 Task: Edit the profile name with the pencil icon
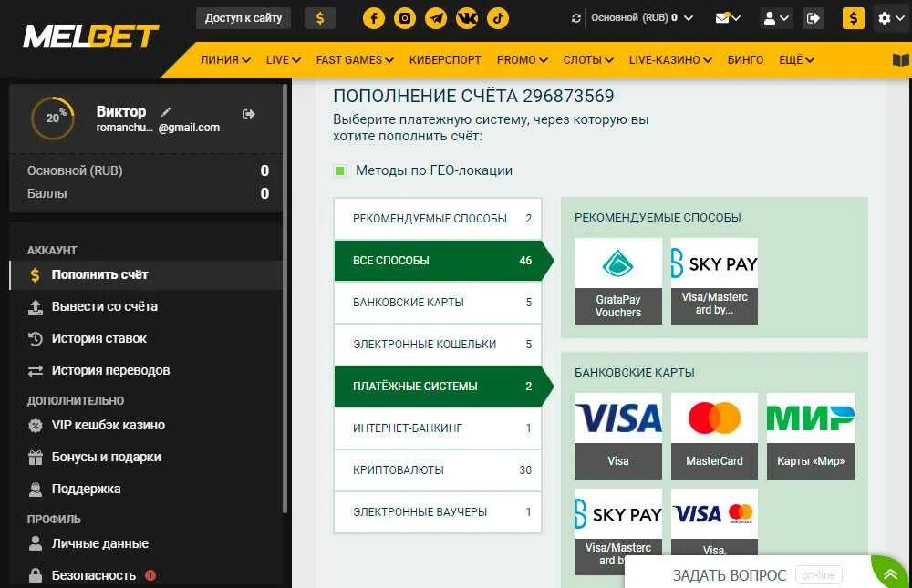point(166,111)
